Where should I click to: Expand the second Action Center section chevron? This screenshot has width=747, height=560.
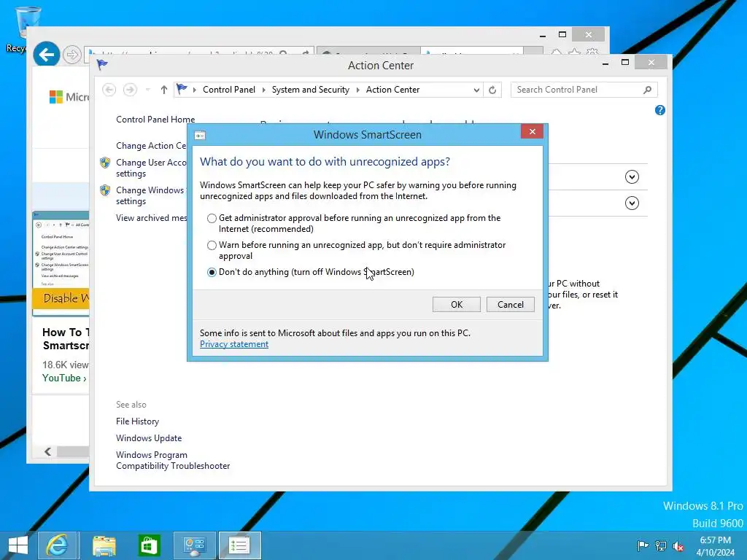(x=632, y=203)
